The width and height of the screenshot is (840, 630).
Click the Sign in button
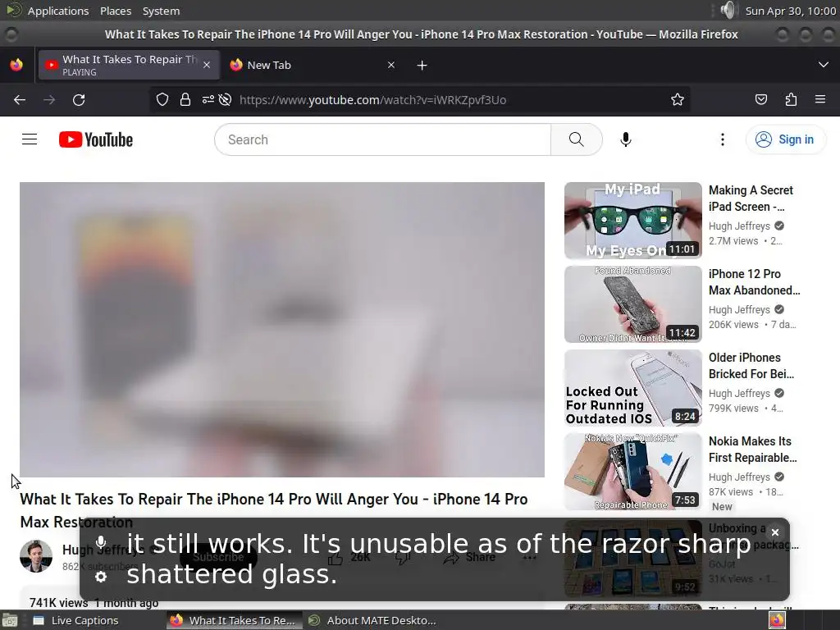[786, 139]
